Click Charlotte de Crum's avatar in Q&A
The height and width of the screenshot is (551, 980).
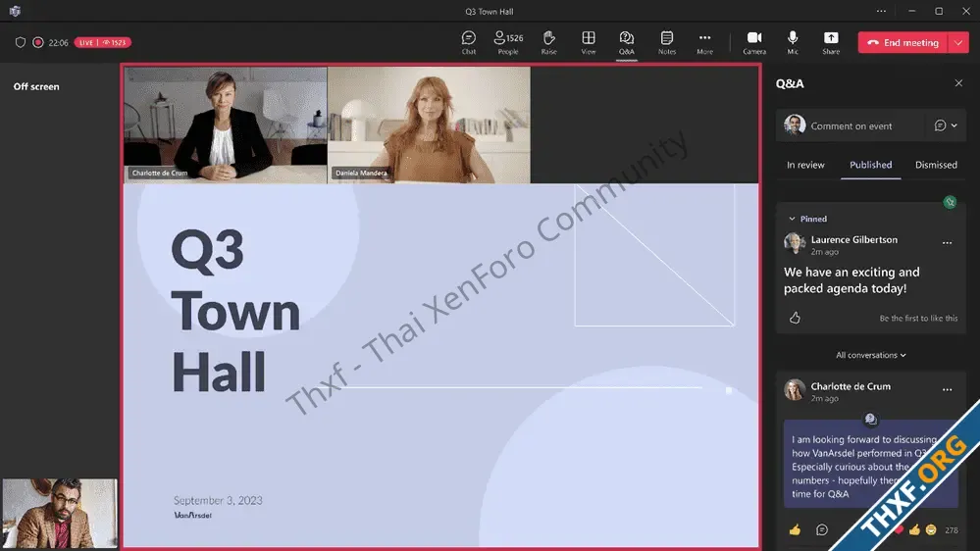click(795, 390)
